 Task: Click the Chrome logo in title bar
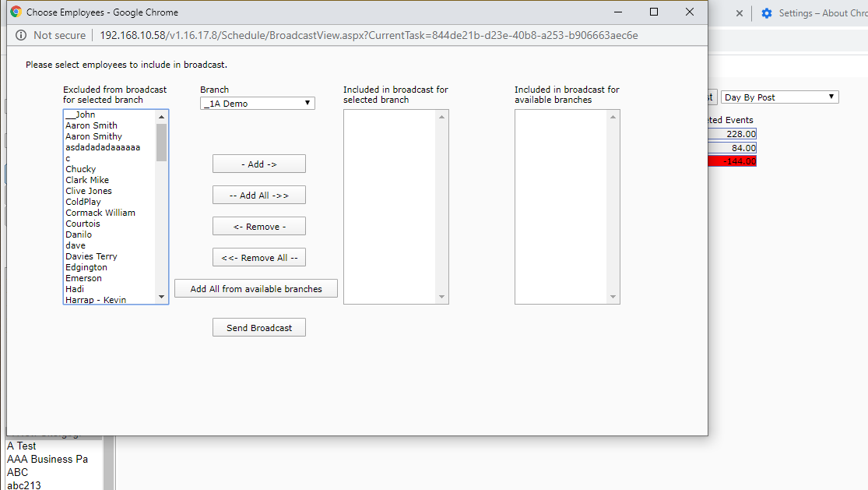coord(16,12)
